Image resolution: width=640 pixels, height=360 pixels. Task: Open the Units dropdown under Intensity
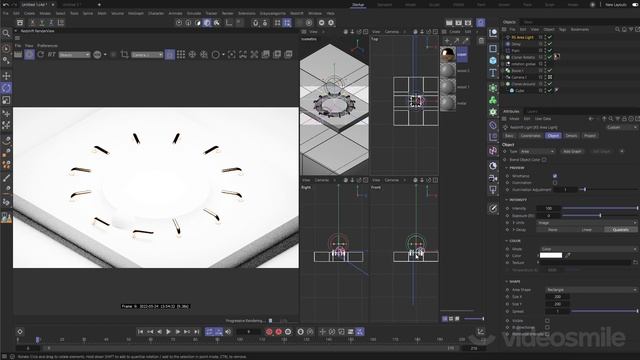tap(587, 223)
